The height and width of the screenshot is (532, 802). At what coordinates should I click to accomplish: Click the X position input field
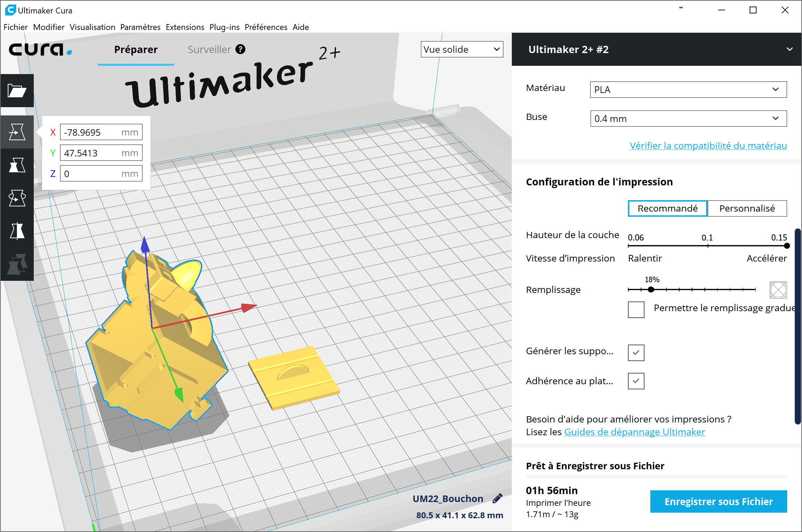tap(101, 132)
